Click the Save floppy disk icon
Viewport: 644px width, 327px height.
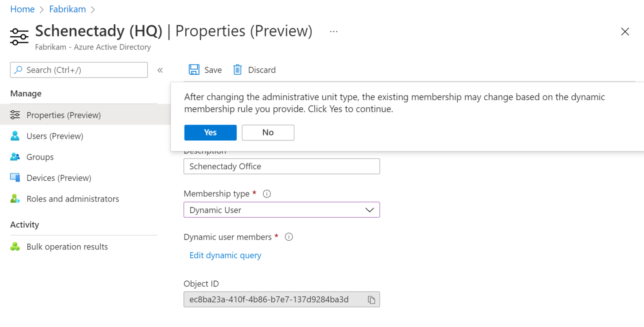[x=194, y=70]
